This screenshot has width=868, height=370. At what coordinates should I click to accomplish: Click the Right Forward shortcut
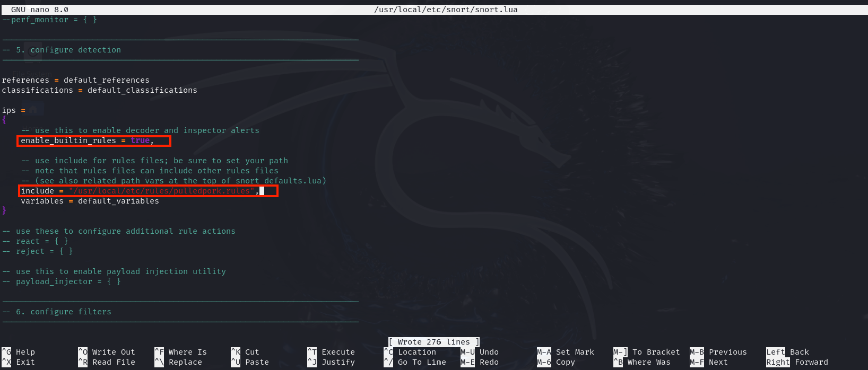[x=797, y=362]
